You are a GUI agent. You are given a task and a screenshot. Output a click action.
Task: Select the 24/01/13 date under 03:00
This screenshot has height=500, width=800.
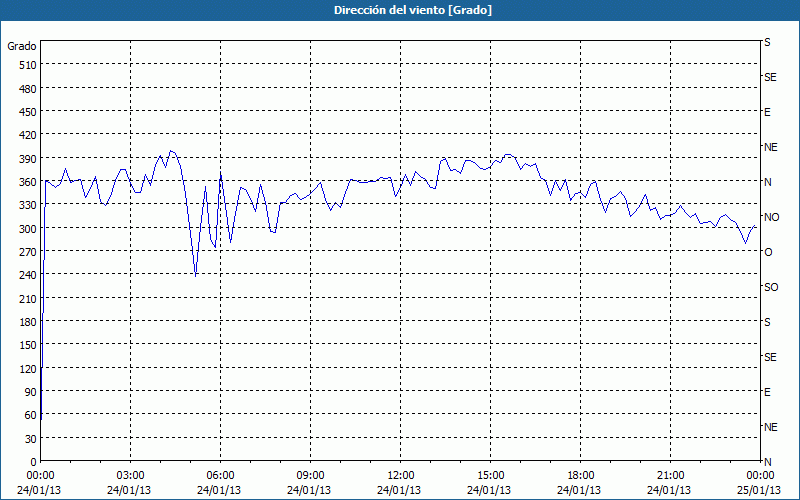[x=129, y=490]
